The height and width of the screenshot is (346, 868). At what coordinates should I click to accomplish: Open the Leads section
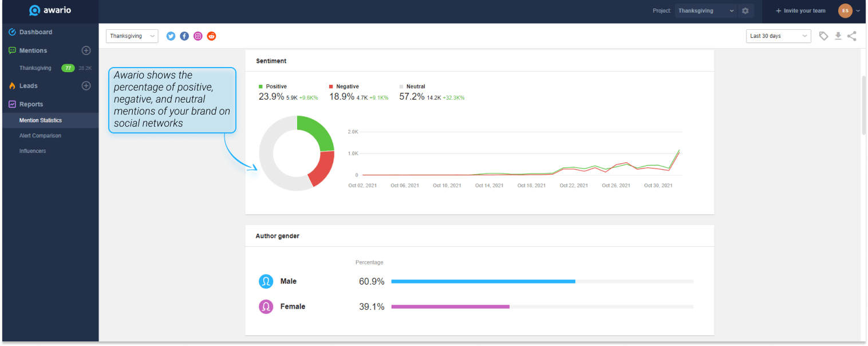pos(29,86)
